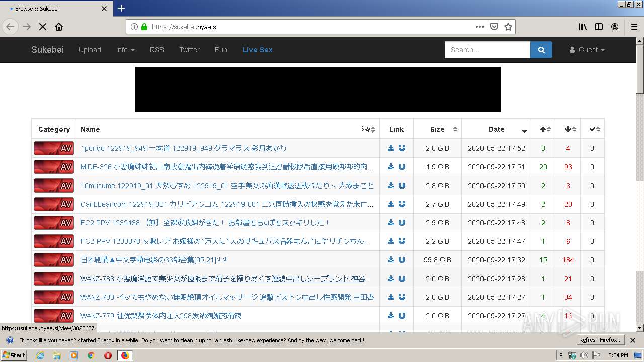This screenshot has width=644, height=362.
Task: Bookmark this page with the star icon
Action: click(x=508, y=27)
